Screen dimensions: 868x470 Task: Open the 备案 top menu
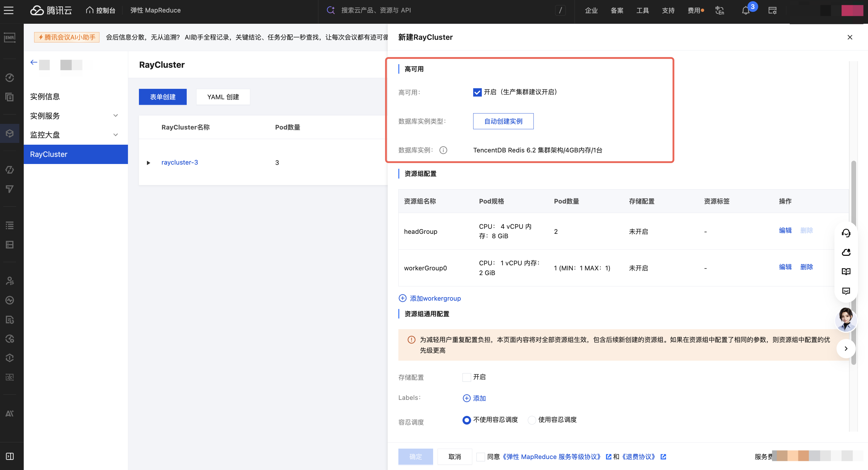click(x=617, y=10)
